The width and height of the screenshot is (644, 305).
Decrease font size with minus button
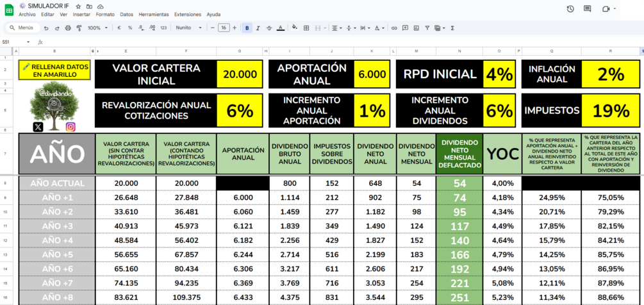212,28
